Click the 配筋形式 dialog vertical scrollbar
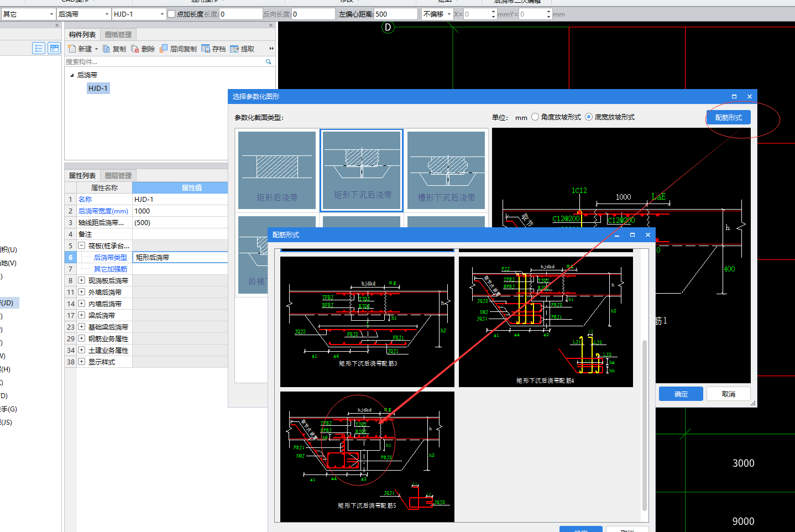Image resolution: width=795 pixels, height=532 pixels. (644, 426)
